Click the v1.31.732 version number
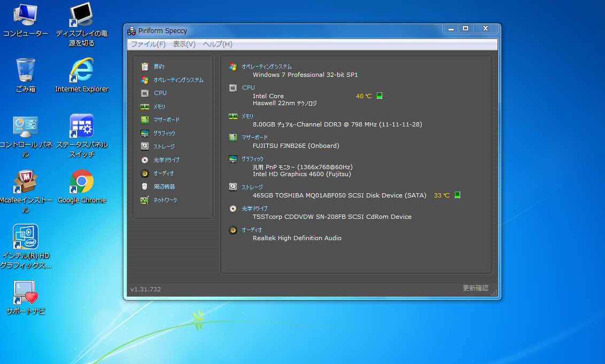The height and width of the screenshot is (364, 605). click(145, 289)
